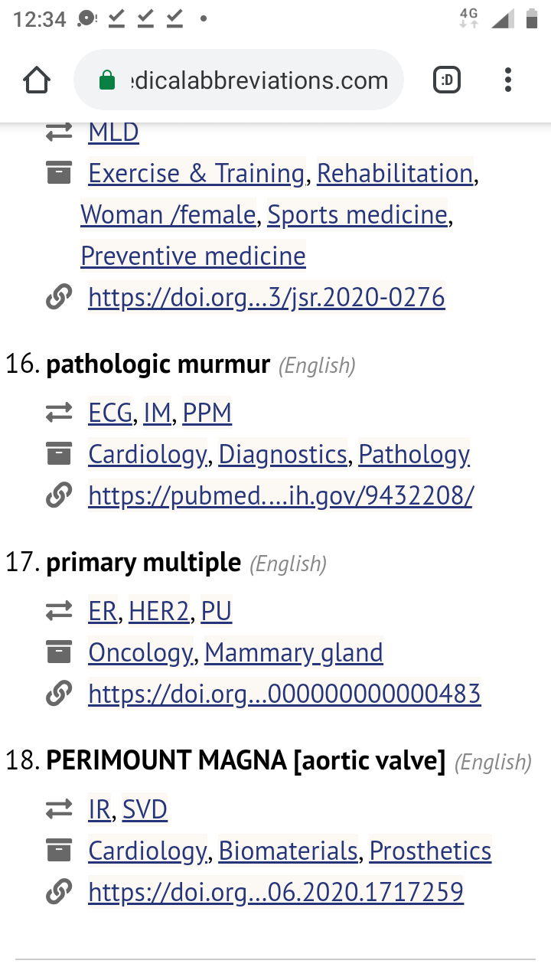Follow the Sports medicine category link
The height and width of the screenshot is (980, 551).
click(x=357, y=215)
